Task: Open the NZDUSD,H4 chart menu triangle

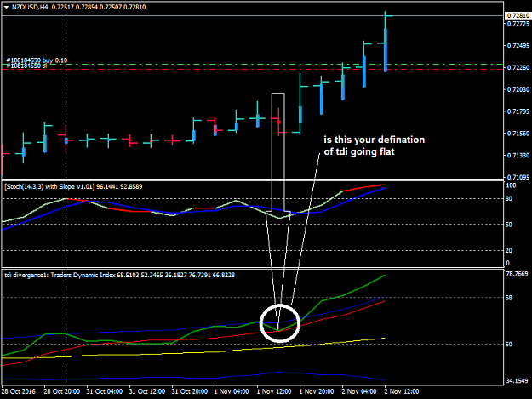Action: [x=6, y=7]
